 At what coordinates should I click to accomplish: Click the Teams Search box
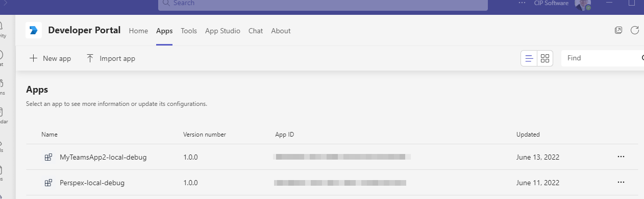(323, 4)
